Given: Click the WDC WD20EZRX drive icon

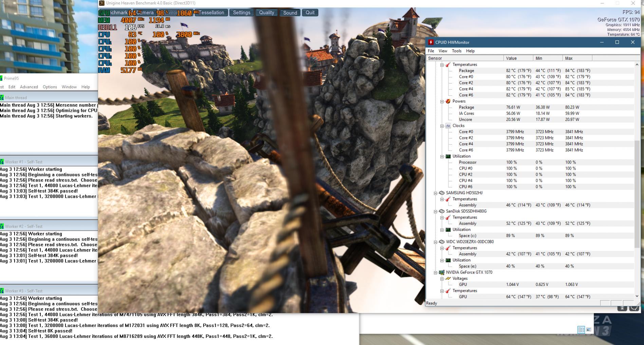Looking at the screenshot, I should pos(441,242).
